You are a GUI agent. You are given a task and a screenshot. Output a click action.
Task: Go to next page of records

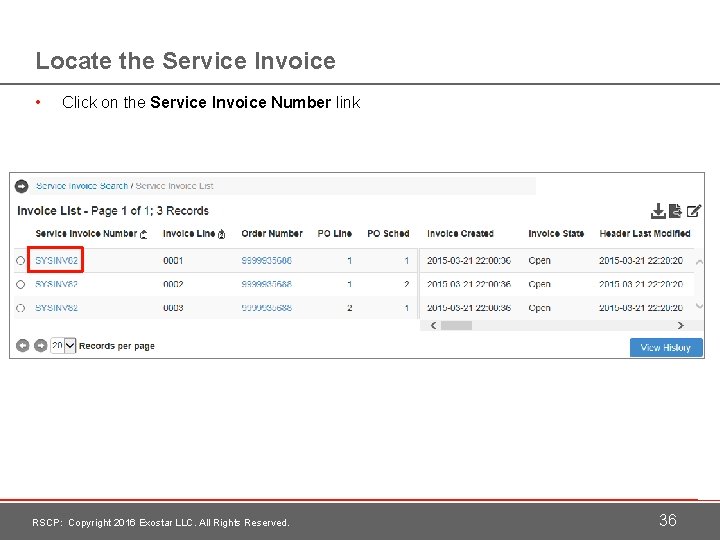(40, 345)
